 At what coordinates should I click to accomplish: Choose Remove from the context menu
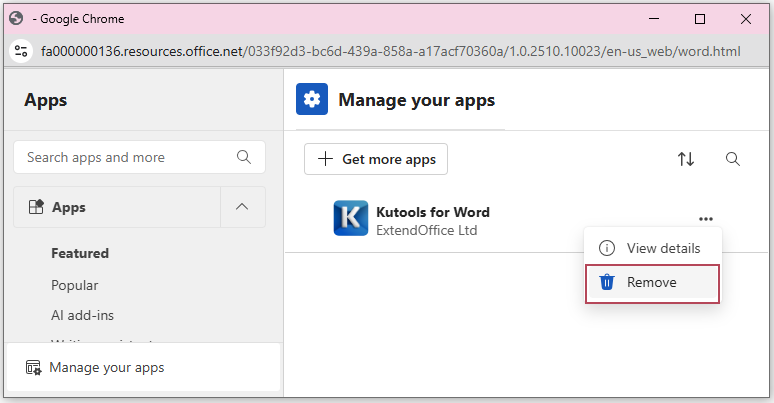click(x=652, y=283)
